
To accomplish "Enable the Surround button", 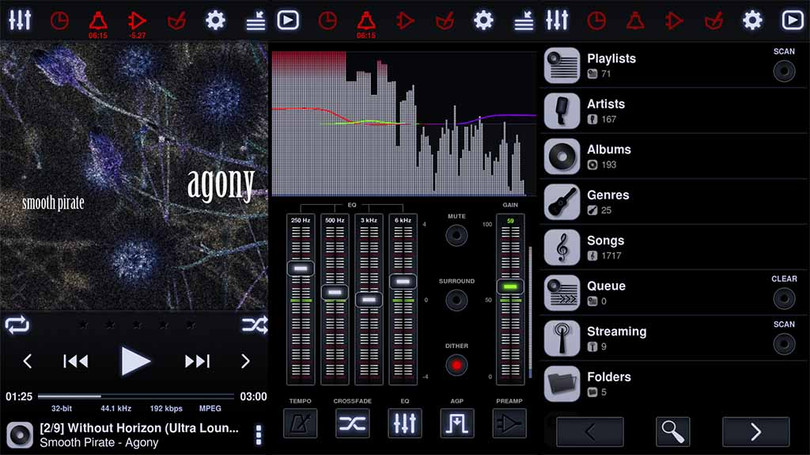I will [456, 300].
